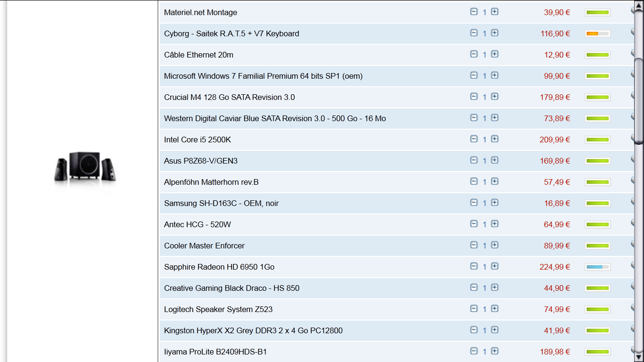Screen dimensions: 644x362
Task: Increment Materiel.net Montage quantity
Action: tap(495, 12)
